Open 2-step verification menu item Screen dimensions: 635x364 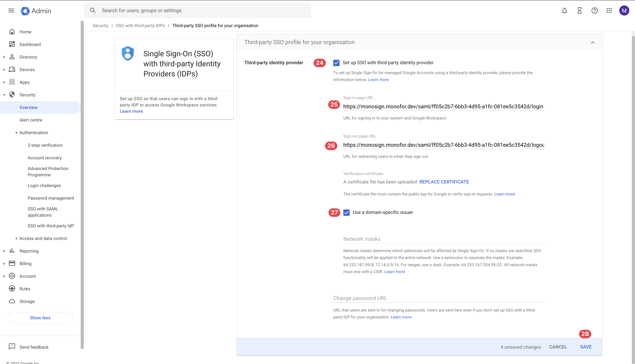45,145
